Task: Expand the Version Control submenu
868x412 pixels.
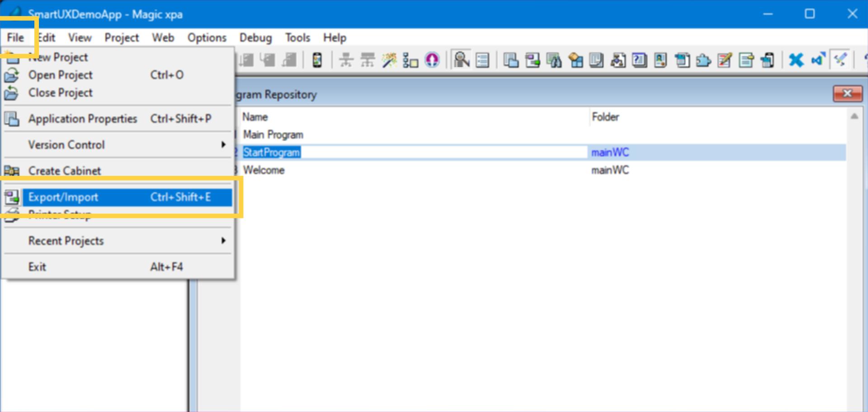Action: click(x=118, y=145)
